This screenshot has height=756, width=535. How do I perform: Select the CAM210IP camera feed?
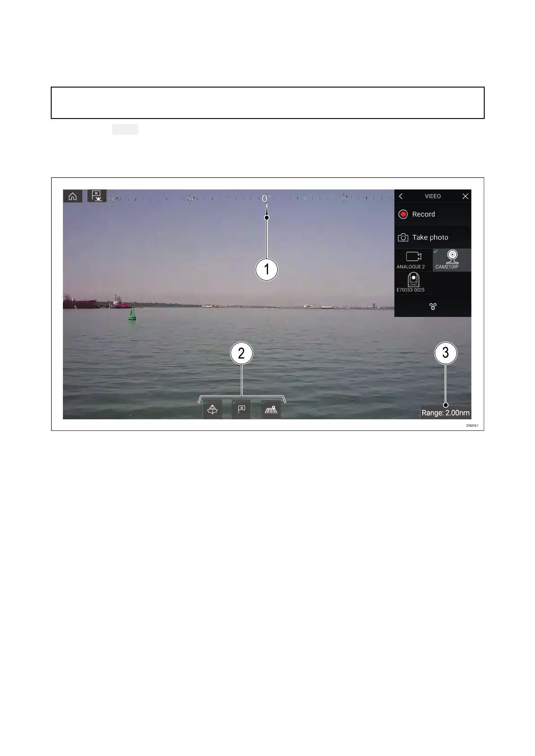pos(452,260)
